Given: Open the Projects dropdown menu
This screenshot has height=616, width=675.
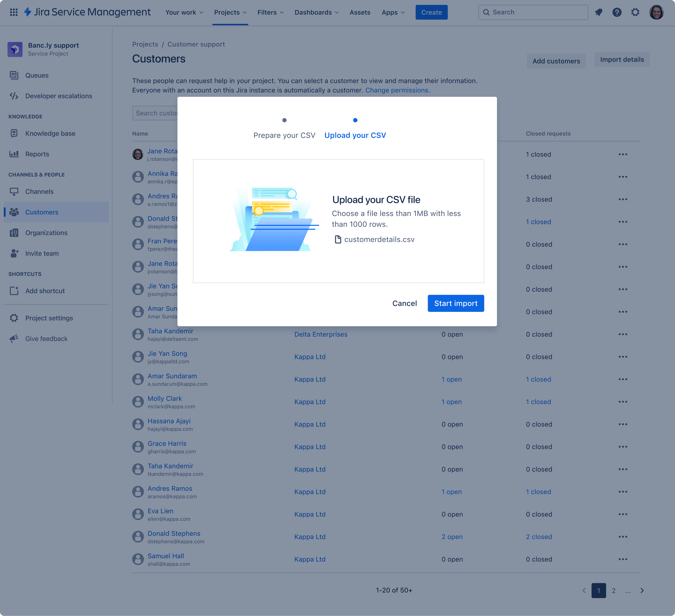Looking at the screenshot, I should coord(230,12).
